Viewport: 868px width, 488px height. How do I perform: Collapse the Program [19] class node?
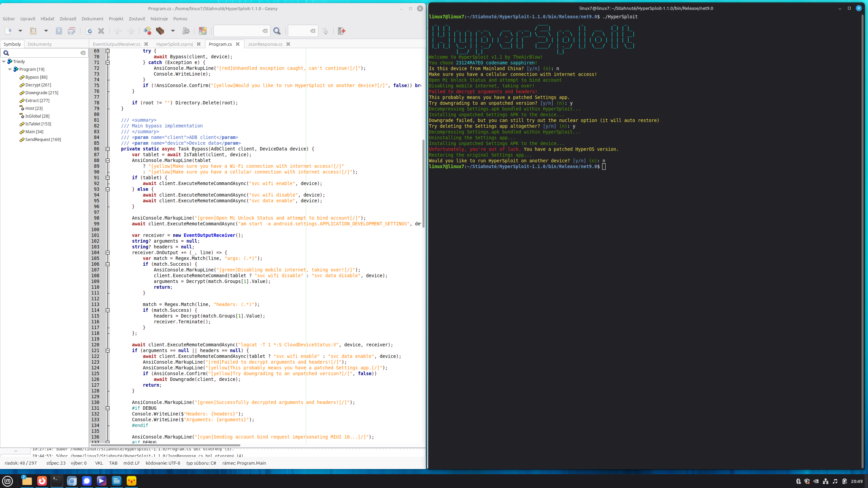[x=10, y=69]
